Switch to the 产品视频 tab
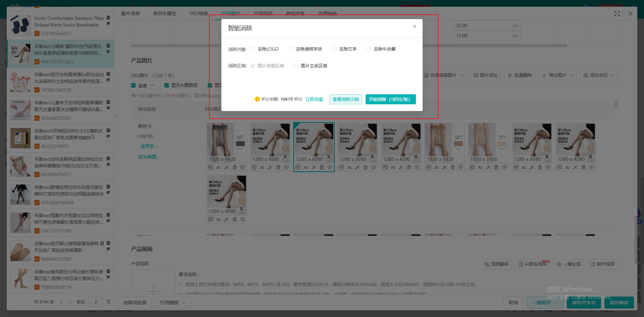Image resolution: width=644 pixels, height=317 pixels. [x=263, y=13]
